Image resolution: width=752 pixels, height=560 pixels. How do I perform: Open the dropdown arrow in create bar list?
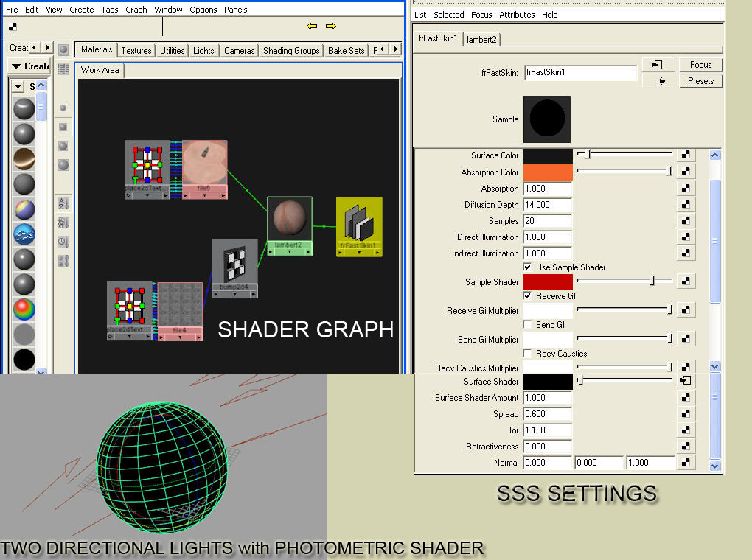(18, 87)
